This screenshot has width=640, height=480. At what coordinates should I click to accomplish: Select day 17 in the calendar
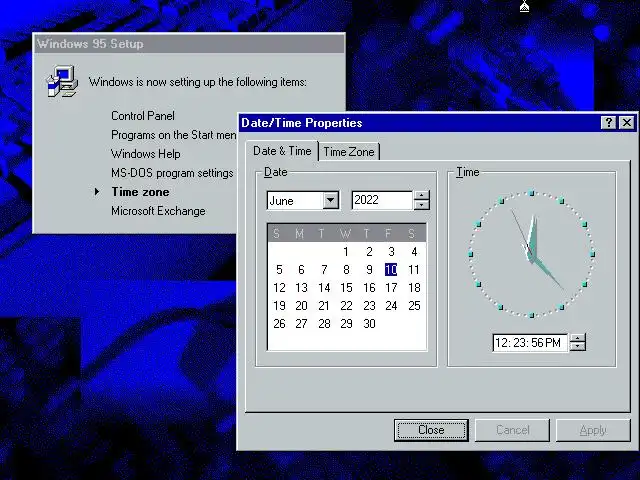pyautogui.click(x=391, y=288)
